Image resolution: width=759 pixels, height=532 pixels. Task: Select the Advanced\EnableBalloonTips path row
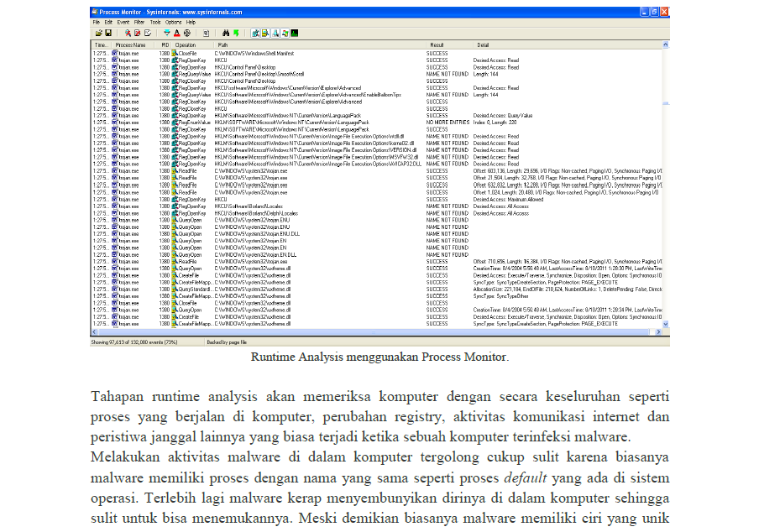377,95
